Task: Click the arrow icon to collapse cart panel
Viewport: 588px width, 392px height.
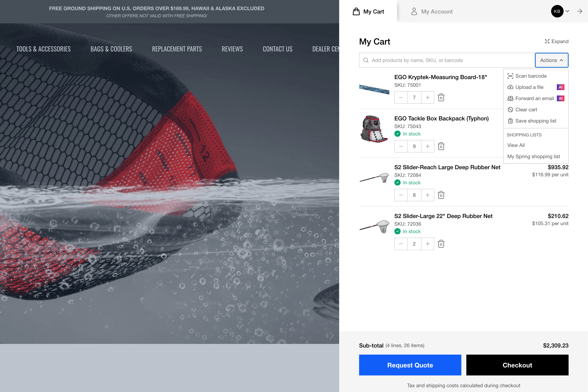Action: click(x=579, y=11)
